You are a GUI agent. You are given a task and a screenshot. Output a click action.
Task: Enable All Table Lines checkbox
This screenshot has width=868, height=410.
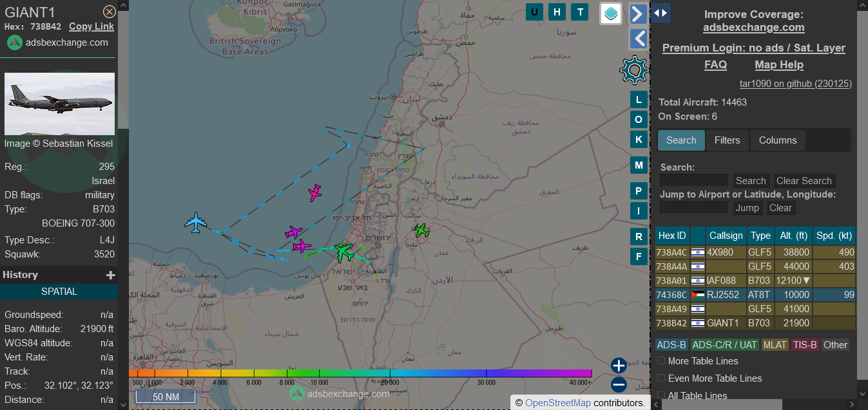(661, 396)
